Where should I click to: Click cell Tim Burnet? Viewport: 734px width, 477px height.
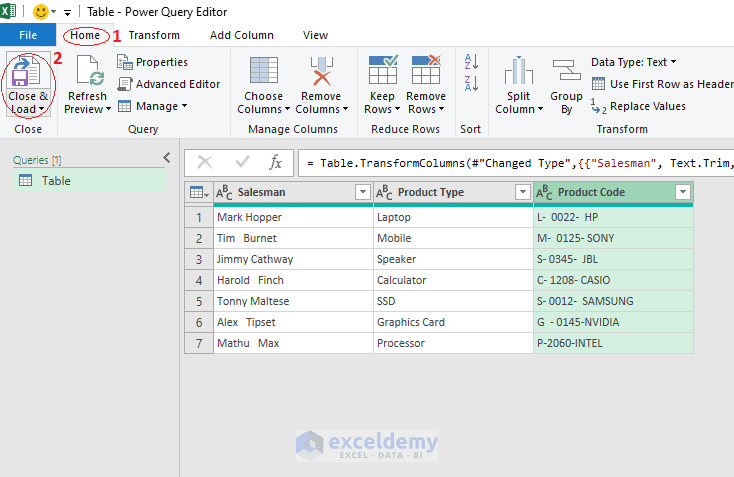coord(294,238)
